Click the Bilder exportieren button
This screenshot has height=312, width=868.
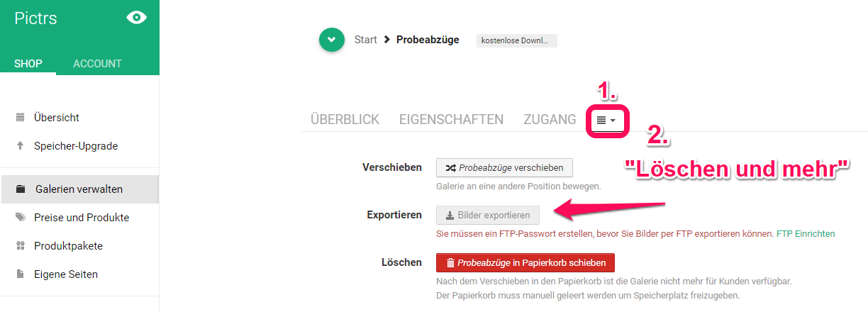[x=488, y=215]
